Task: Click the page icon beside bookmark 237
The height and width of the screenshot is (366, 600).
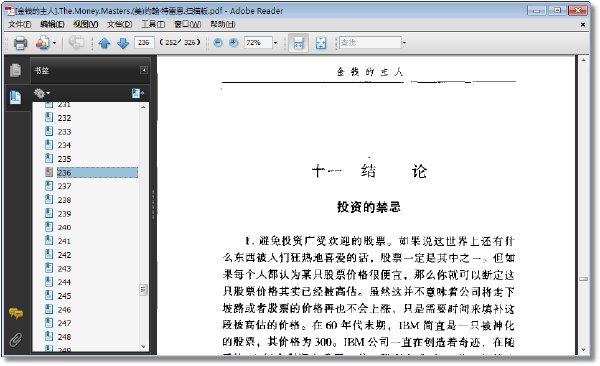Action: [x=49, y=186]
